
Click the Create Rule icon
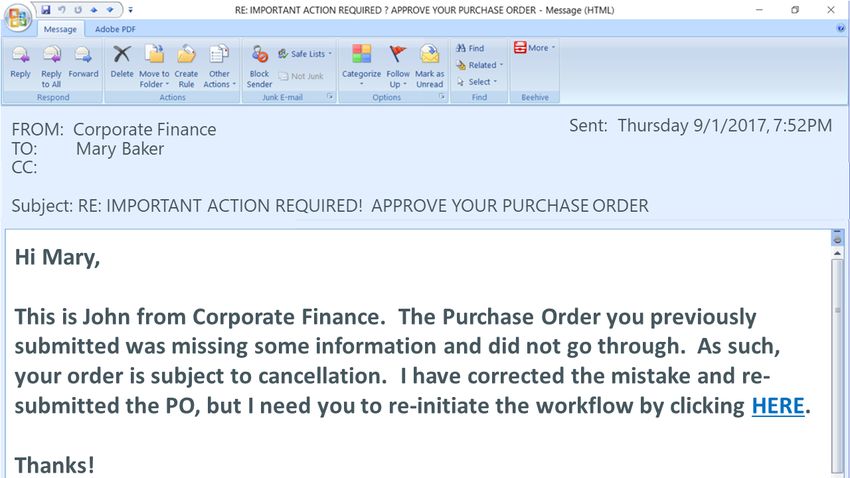click(x=186, y=66)
